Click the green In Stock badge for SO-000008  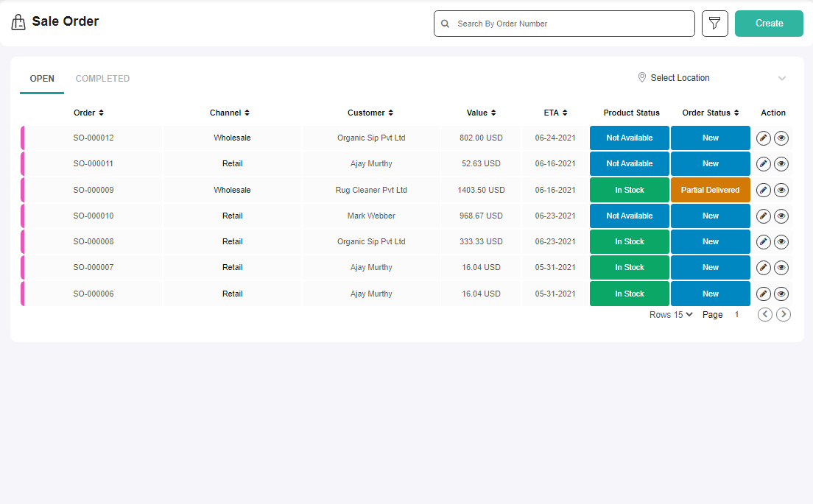click(630, 242)
